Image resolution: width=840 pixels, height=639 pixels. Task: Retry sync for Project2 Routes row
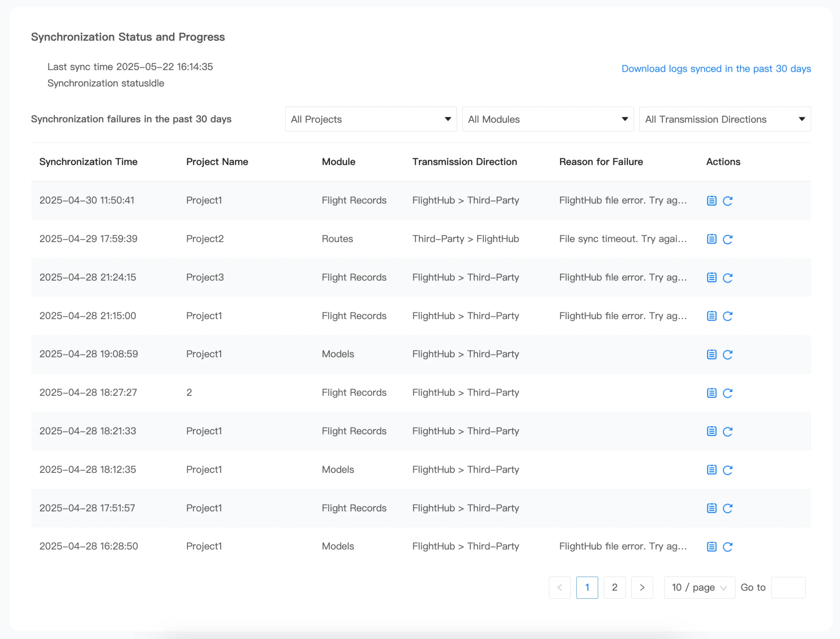[x=727, y=239]
